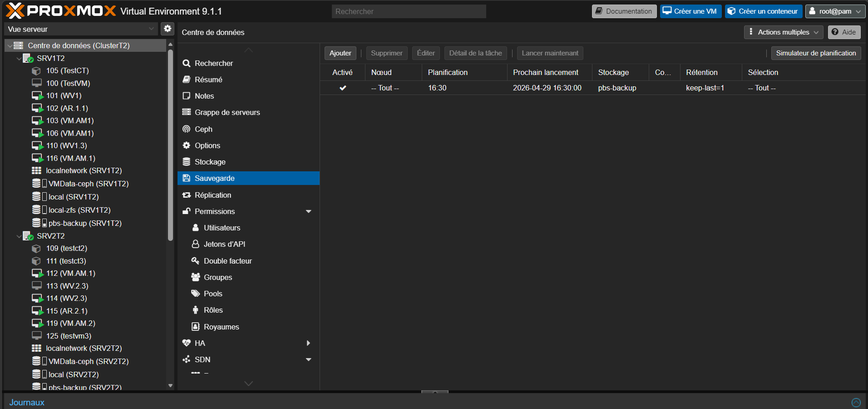This screenshot has height=409, width=868.
Task: Click the Créer un conteneur button
Action: click(764, 11)
